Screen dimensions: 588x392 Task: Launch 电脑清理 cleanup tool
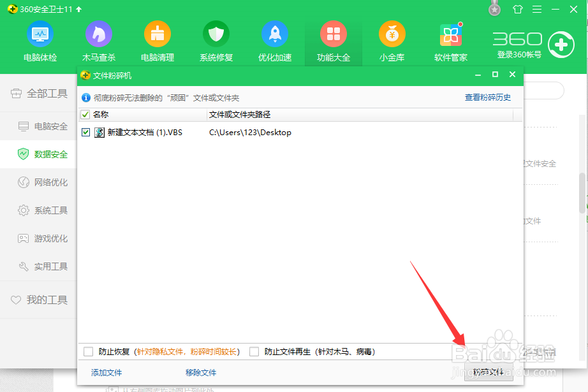(157, 40)
